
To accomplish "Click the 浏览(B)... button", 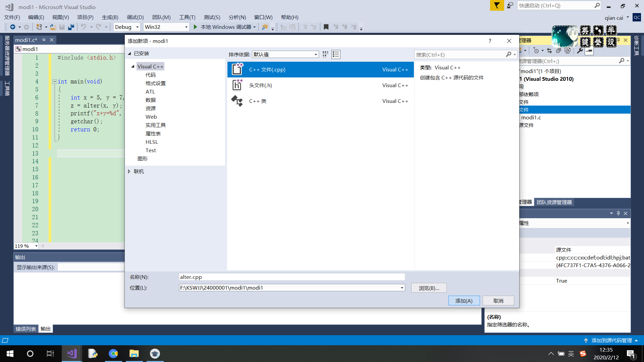I will tap(429, 288).
